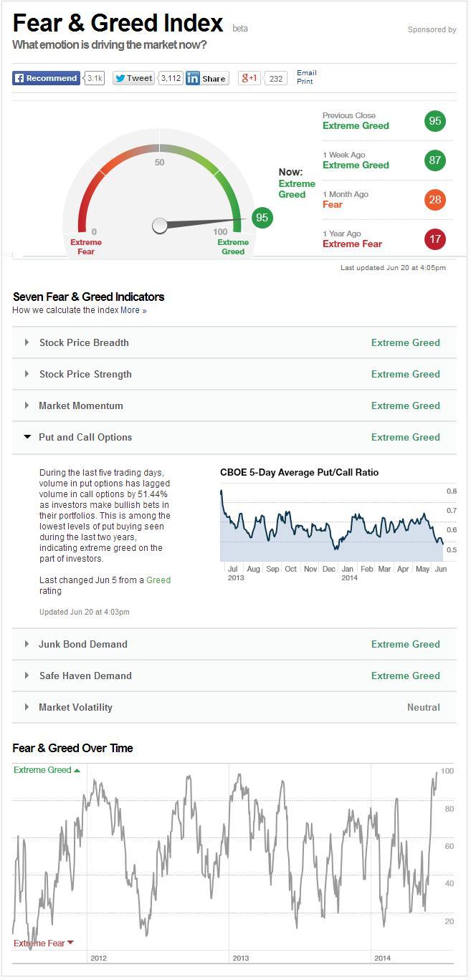Click the gauge needle hub

tap(160, 226)
